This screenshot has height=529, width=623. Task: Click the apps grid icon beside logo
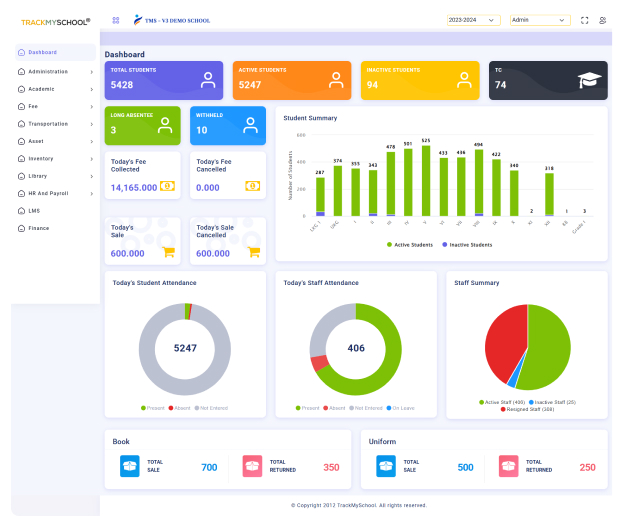(x=116, y=20)
